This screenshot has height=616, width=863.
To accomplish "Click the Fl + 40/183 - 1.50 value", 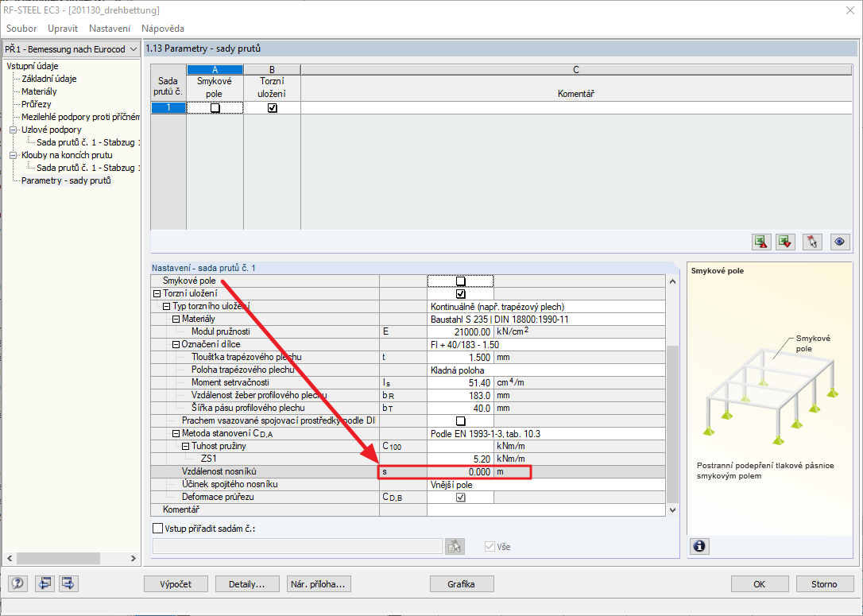I will pyautogui.click(x=546, y=345).
